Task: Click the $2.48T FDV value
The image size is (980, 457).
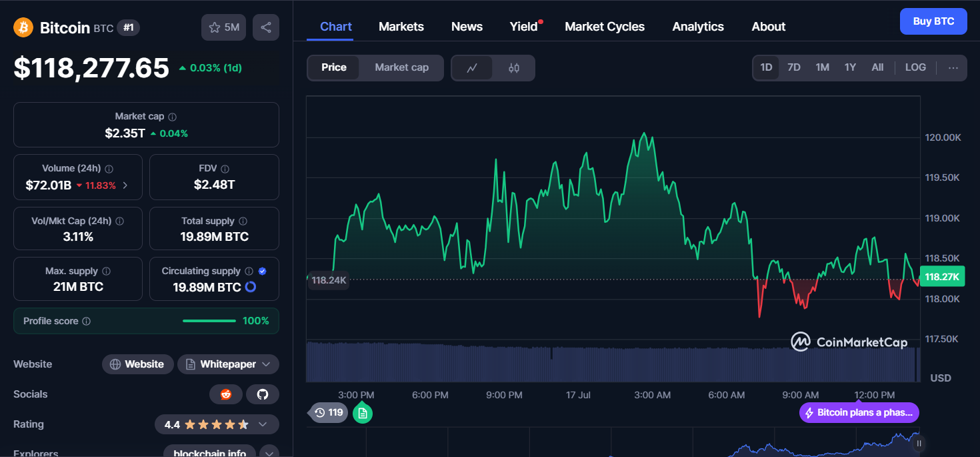Action: point(214,185)
